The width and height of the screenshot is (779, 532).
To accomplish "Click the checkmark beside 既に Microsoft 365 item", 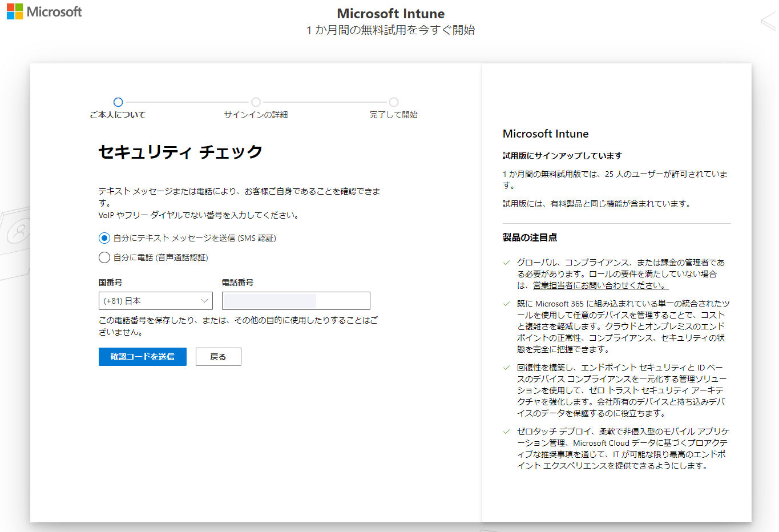I will 506,304.
